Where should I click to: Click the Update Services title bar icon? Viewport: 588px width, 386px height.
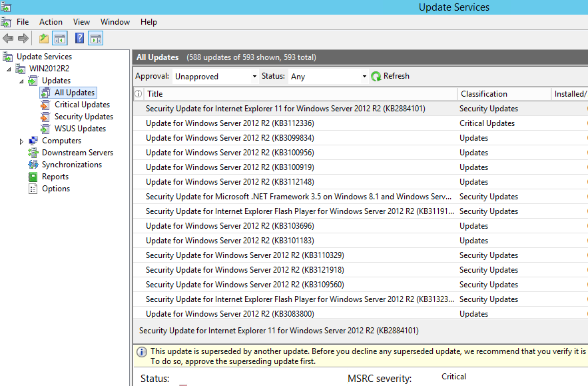[x=6, y=7]
